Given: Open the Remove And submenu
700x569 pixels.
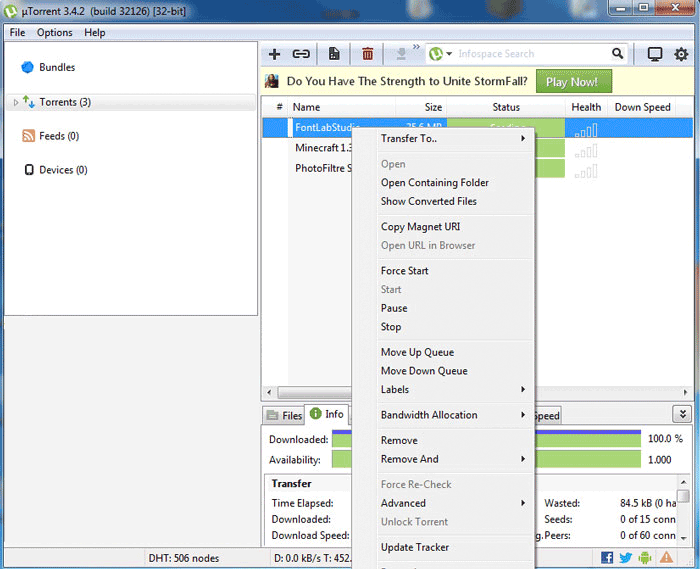Looking at the screenshot, I should tap(453, 460).
